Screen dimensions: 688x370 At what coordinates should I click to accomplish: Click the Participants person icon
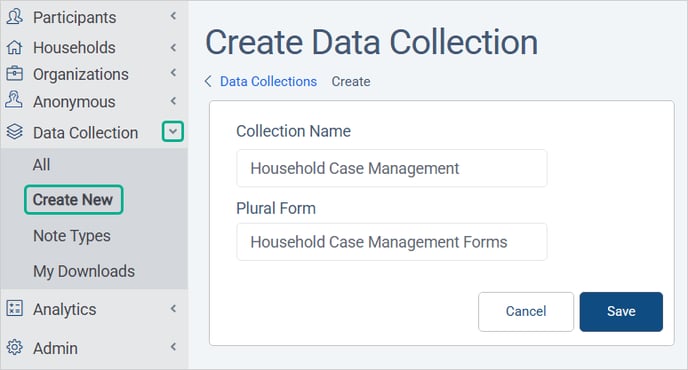click(x=14, y=17)
